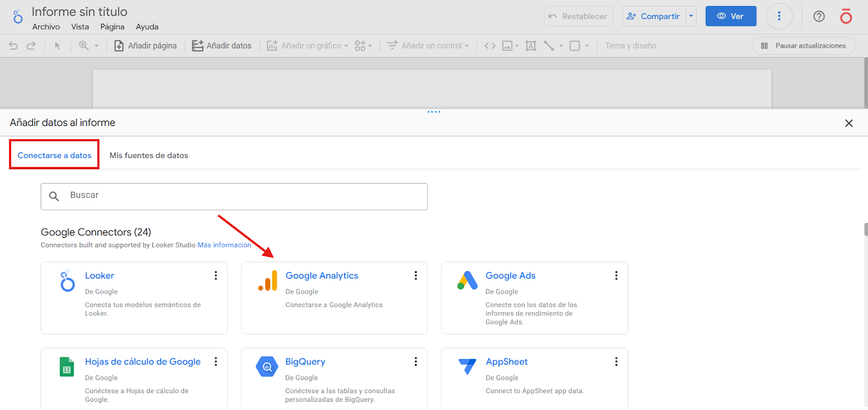
Task: Click the data panel vertical scrollbar
Action: click(x=866, y=229)
